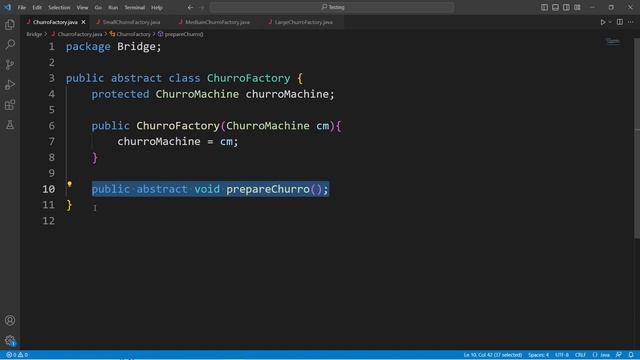This screenshot has height=360, width=640.
Task: Switch to the MediumChurroFactory.java tab
Action: (217, 22)
